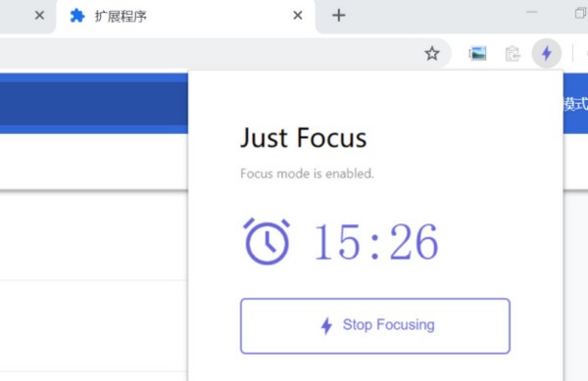Image resolution: width=588 pixels, height=381 pixels.
Task: Click the Focus mode is enabled text
Action: pos(307,173)
